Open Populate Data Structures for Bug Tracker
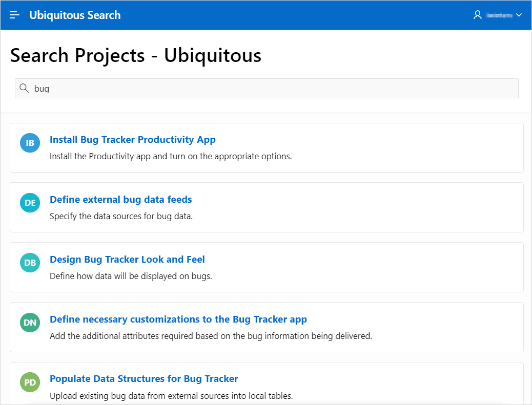532x405 pixels. point(144,379)
